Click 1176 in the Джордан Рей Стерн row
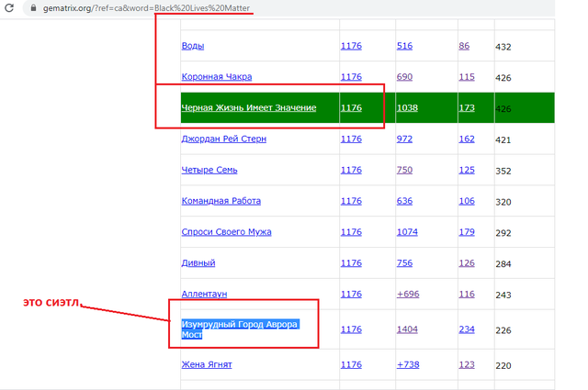 pyautogui.click(x=351, y=139)
